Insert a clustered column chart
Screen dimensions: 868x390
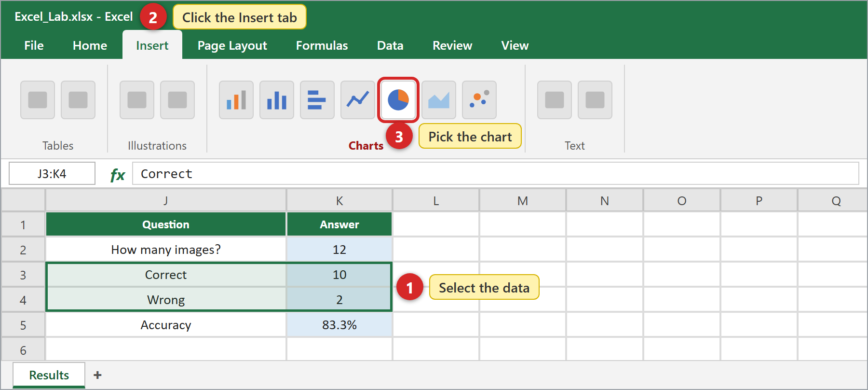point(277,100)
